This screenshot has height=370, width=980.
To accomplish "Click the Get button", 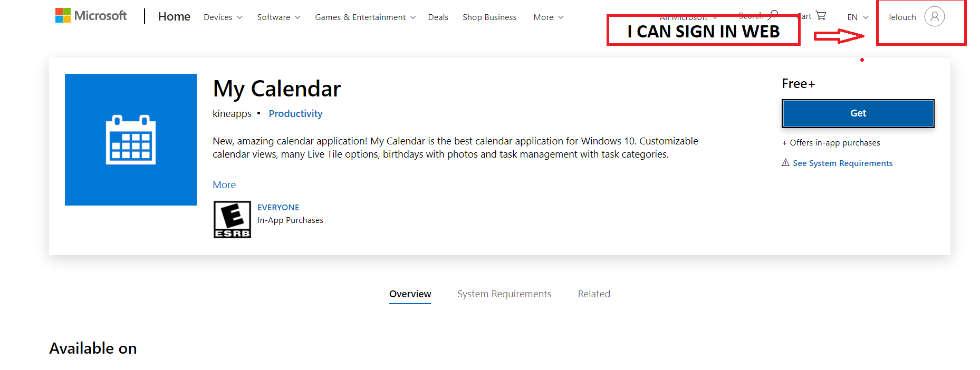I will pos(858,113).
